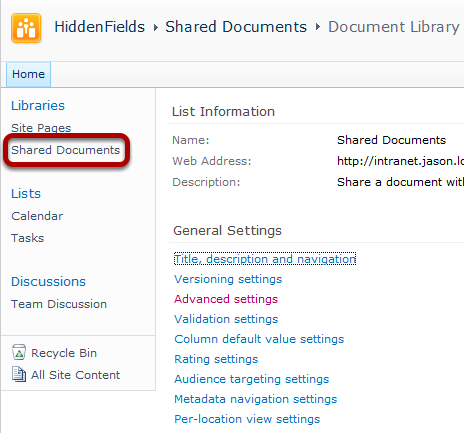Screen dimensions: 464x433
Task: Open Per-location view settings
Action: pyautogui.click(x=247, y=419)
